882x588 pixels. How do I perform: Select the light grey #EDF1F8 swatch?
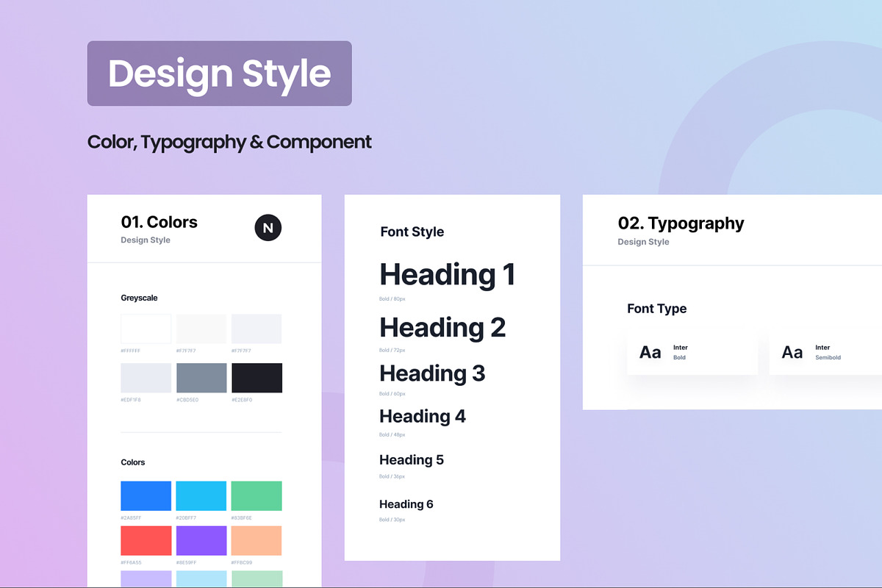click(146, 378)
